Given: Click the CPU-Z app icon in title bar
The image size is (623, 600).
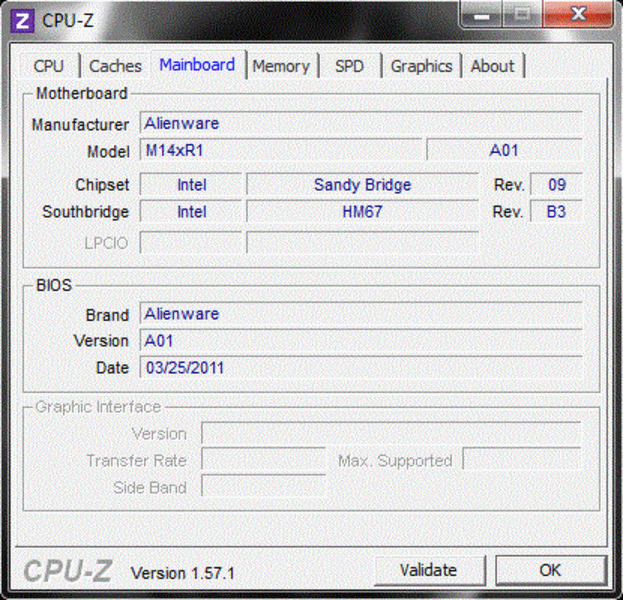Looking at the screenshot, I should (x=22, y=21).
